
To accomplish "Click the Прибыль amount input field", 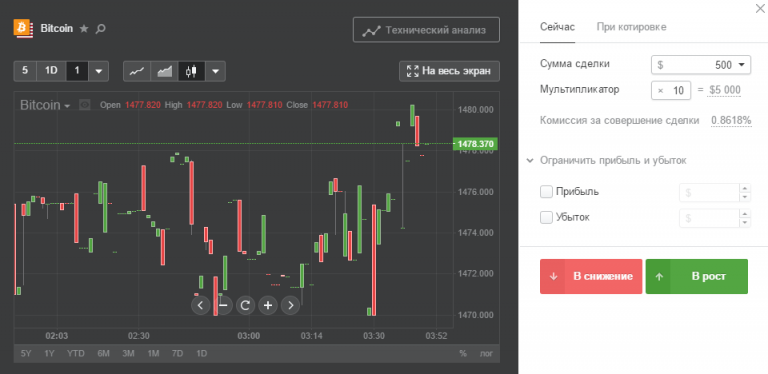I will [x=709, y=193].
